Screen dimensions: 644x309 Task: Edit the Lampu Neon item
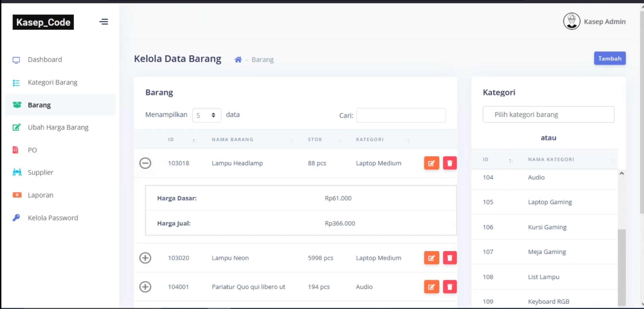431,258
